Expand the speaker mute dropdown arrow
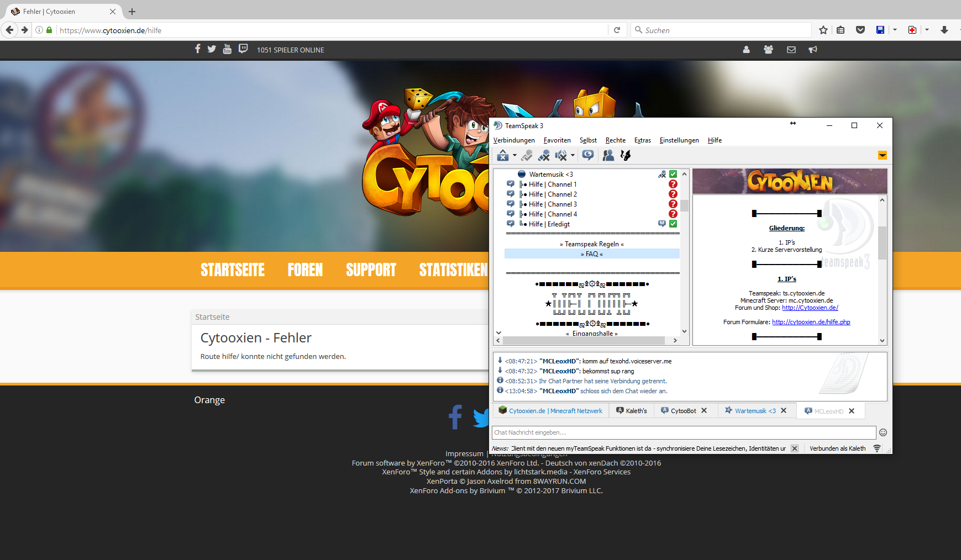Viewport: 961px width, 560px height. [573, 155]
